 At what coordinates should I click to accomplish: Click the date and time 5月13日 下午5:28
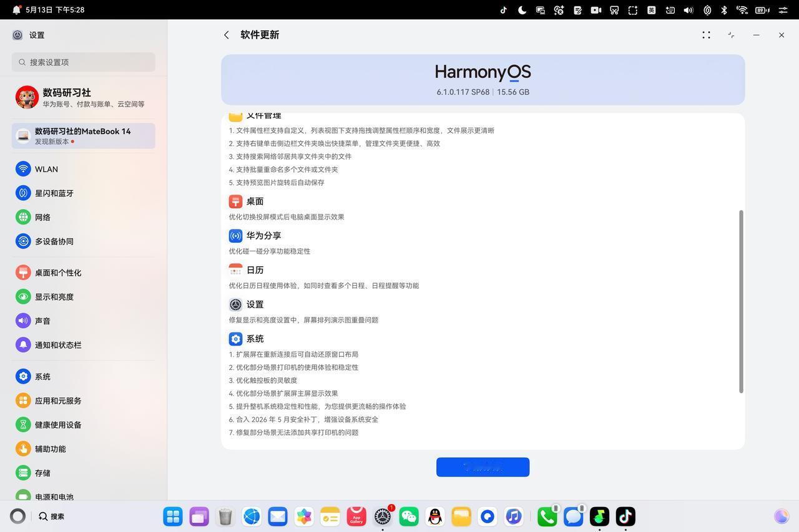[x=55, y=10]
